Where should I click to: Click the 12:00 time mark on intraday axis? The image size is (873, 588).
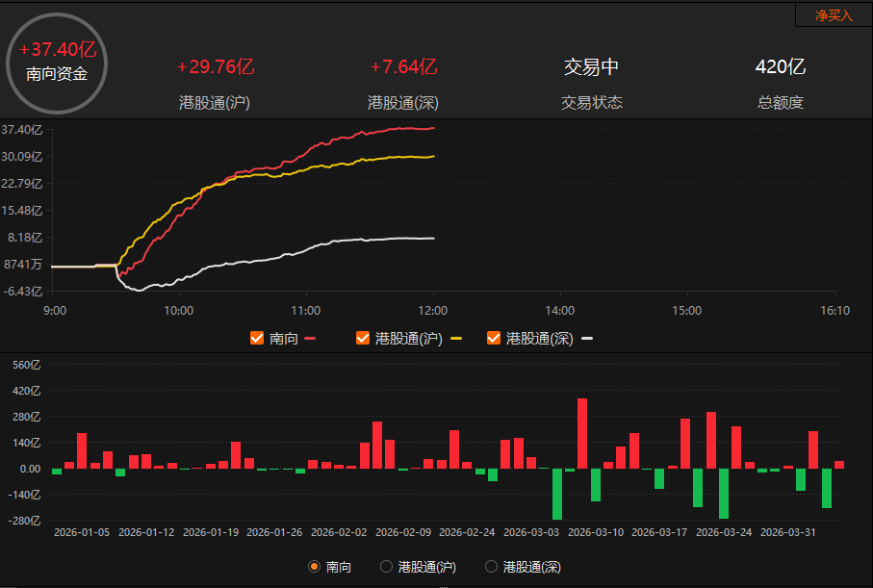(433, 311)
